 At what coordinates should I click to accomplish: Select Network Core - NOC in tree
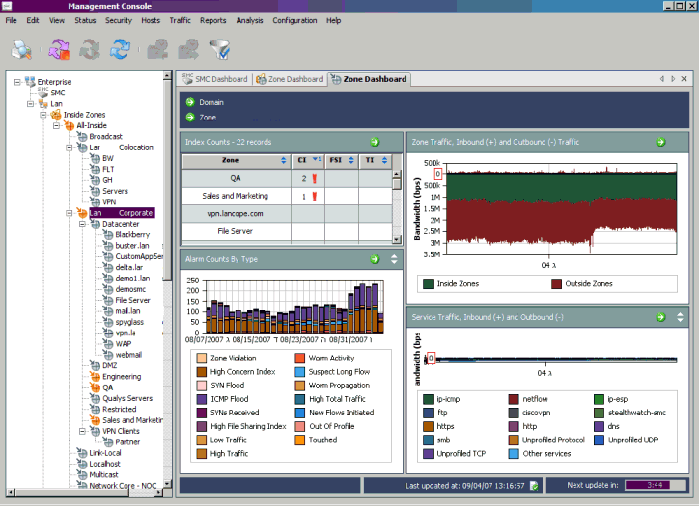[x=123, y=485]
